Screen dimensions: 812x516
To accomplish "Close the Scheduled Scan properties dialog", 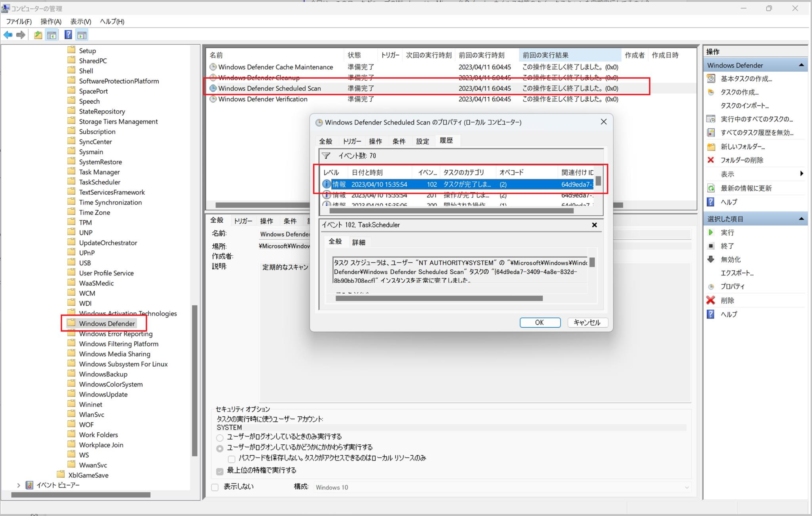I will (604, 122).
